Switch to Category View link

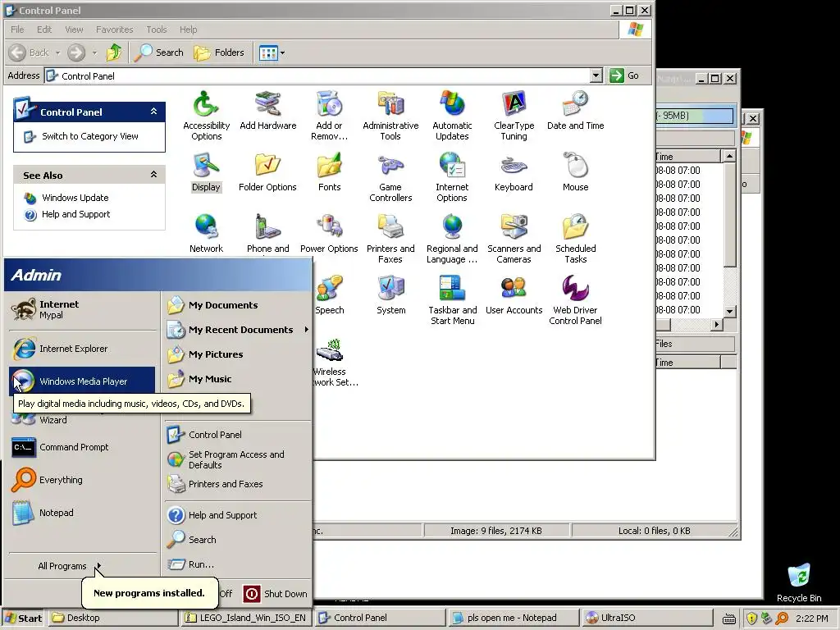pyautogui.click(x=90, y=136)
